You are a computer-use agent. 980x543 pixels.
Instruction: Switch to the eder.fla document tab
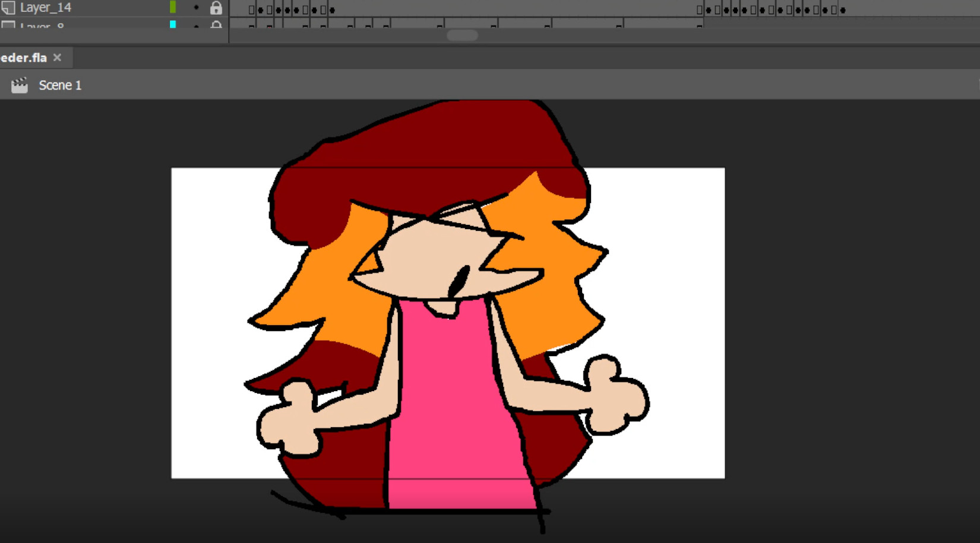[24, 58]
